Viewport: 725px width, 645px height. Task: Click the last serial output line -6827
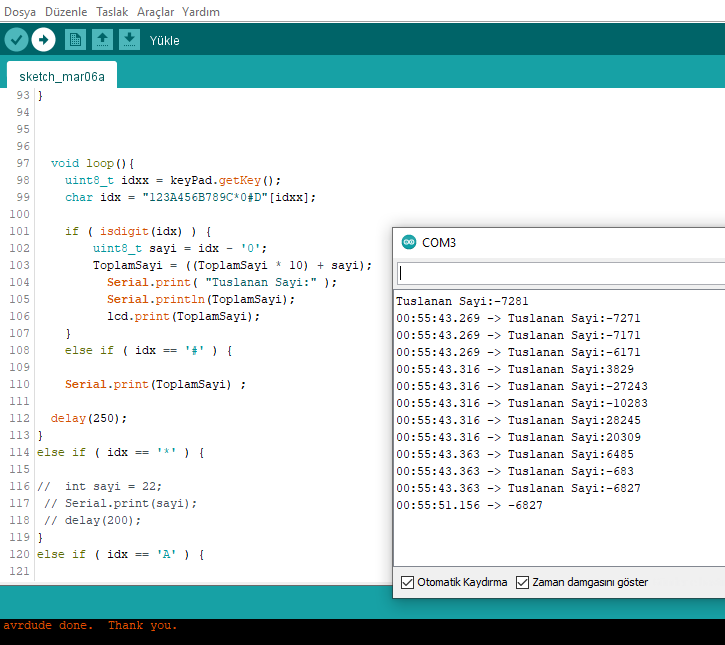click(469, 505)
